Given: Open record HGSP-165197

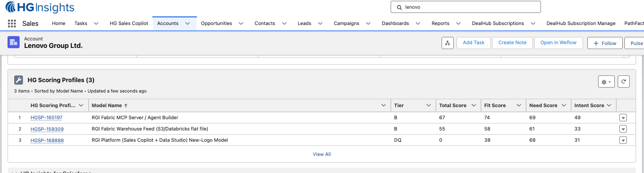Looking at the screenshot, I should pos(46,118).
